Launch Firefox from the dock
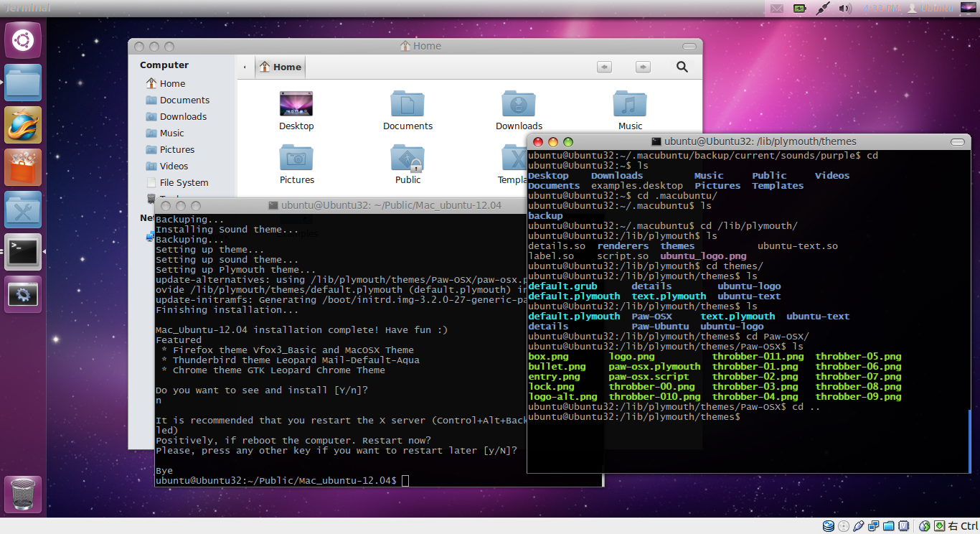 coord(23,125)
